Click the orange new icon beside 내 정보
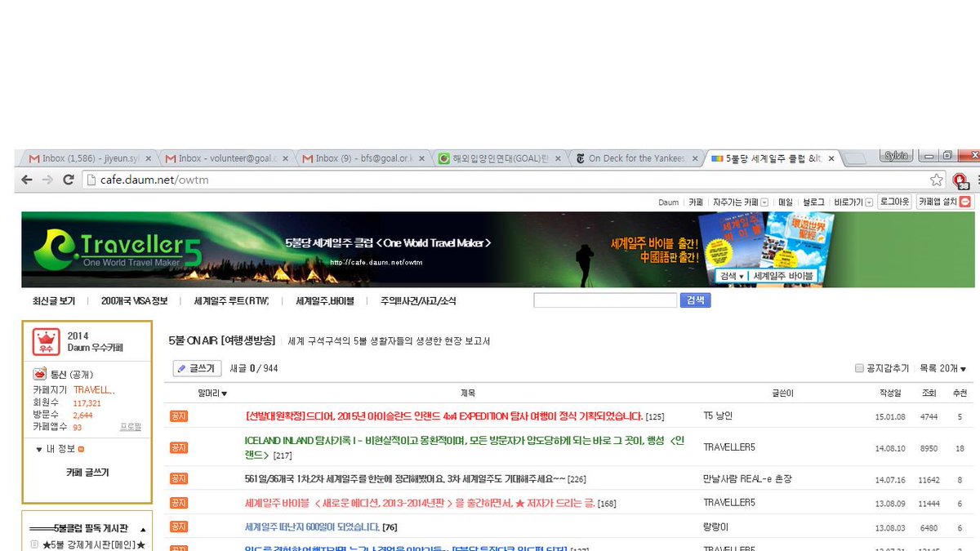The image size is (980, 551). 81,449
